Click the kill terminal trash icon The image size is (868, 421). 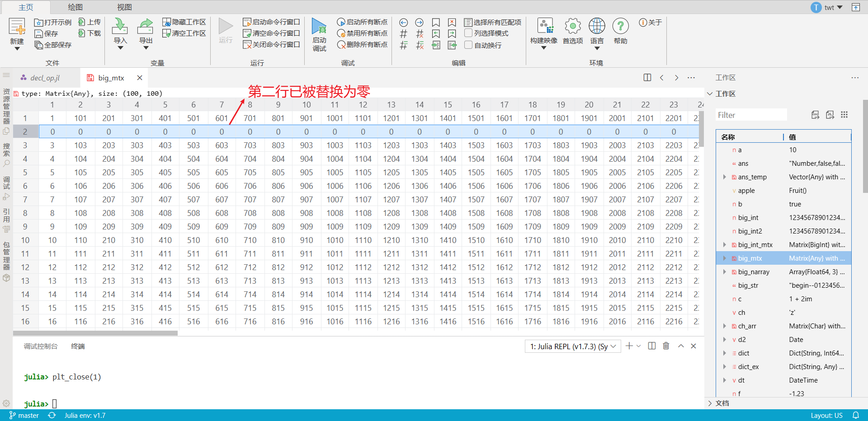pyautogui.click(x=666, y=346)
